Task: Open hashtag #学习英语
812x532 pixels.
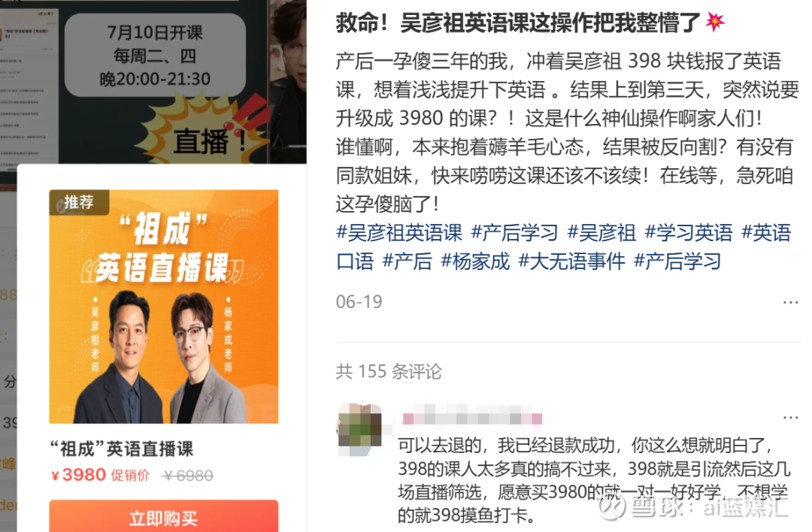Action: [x=688, y=233]
